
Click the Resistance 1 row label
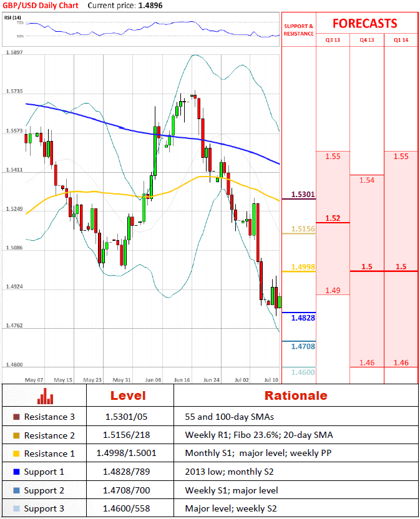point(49,454)
